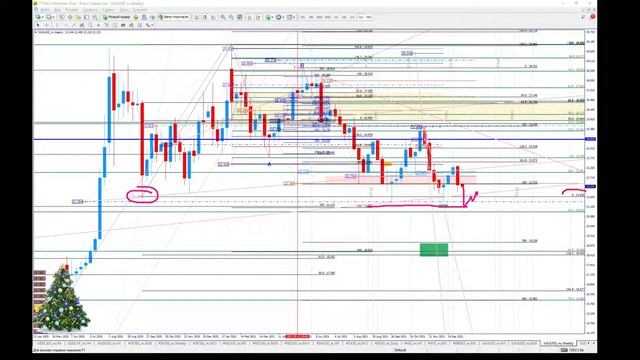Toggle the Navigator panel icon
Screen dimensions: 640x360
point(78,17)
